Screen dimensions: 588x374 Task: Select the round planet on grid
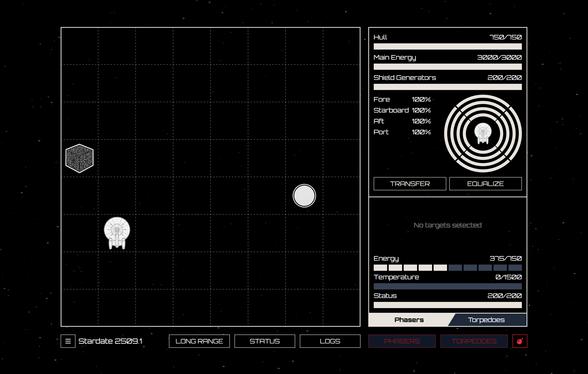pyautogui.click(x=304, y=196)
